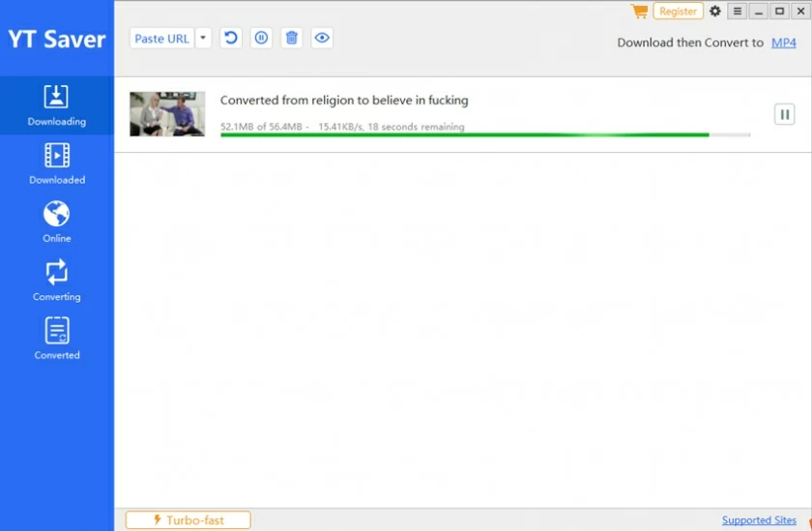Open the hamburger main menu

point(738,12)
